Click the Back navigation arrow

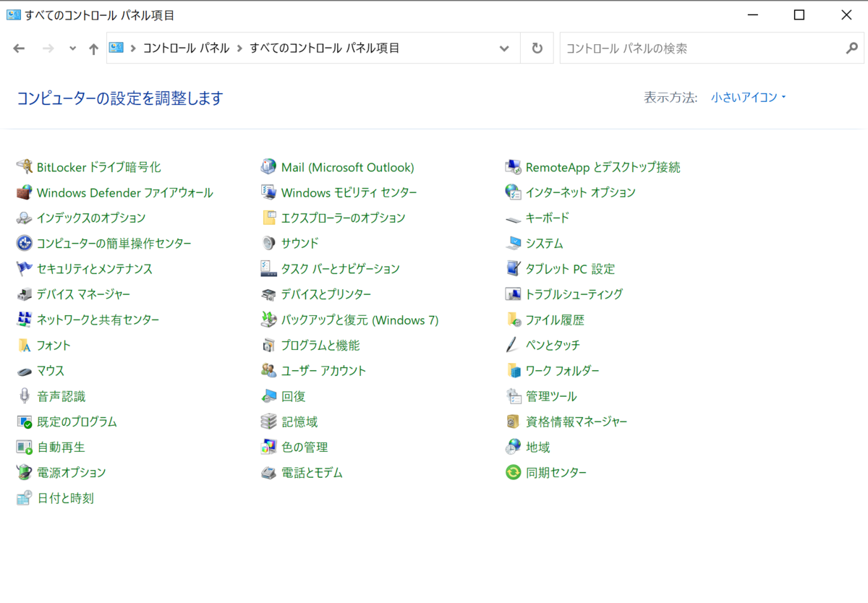click(x=20, y=48)
